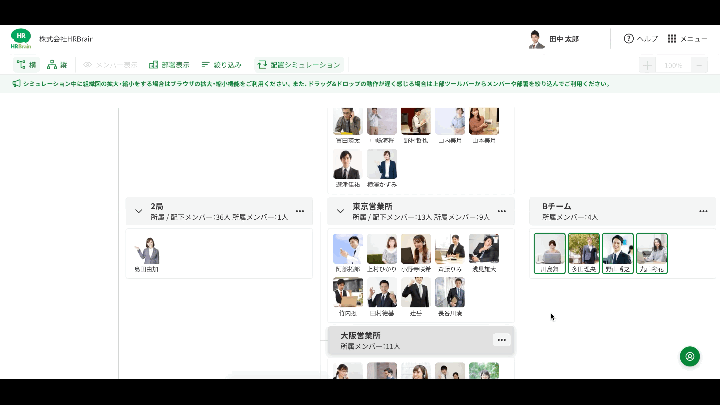Toggle メンバー表示 eye option
720x405 pixels.
pyautogui.click(x=110, y=65)
